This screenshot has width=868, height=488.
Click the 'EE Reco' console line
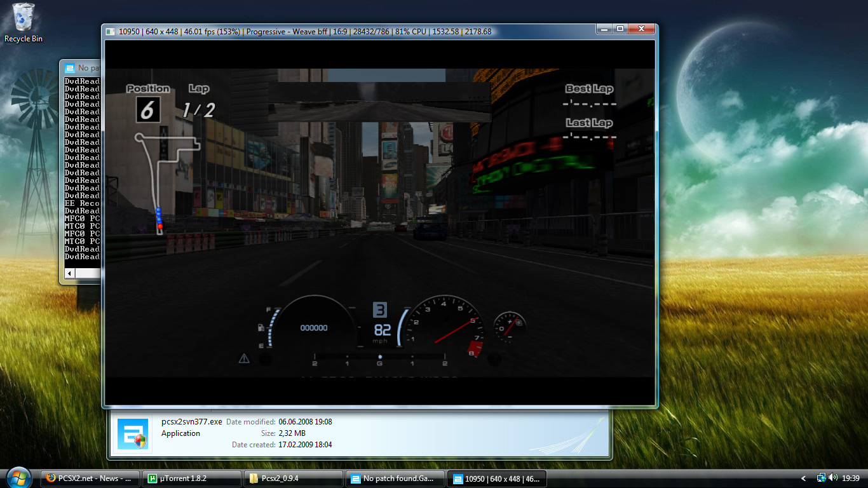coord(82,203)
